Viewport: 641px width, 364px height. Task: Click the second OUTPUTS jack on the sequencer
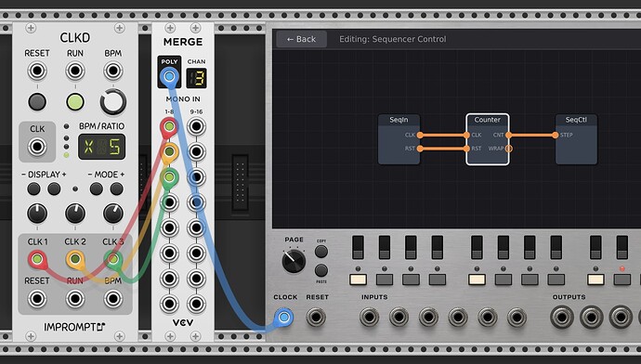click(591, 318)
